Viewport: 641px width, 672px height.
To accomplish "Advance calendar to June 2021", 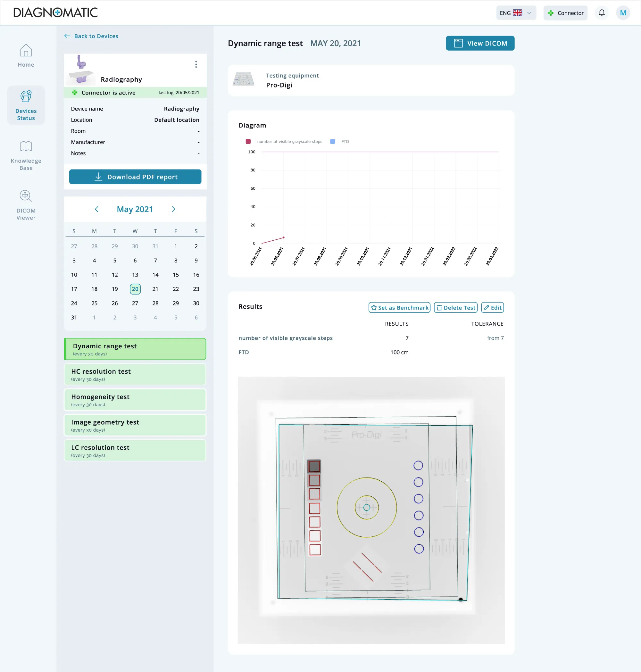I will [174, 209].
